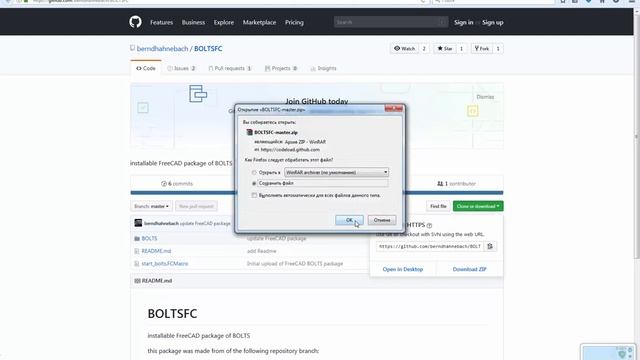Click the Sign up link
This screenshot has height=360, width=640.
click(493, 22)
